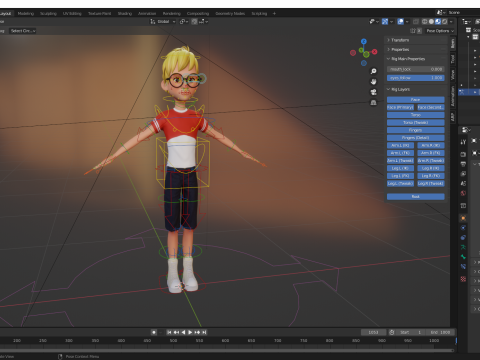Open gizmo options dropdown arrow
This screenshot has height=360, width=480.
391,22
